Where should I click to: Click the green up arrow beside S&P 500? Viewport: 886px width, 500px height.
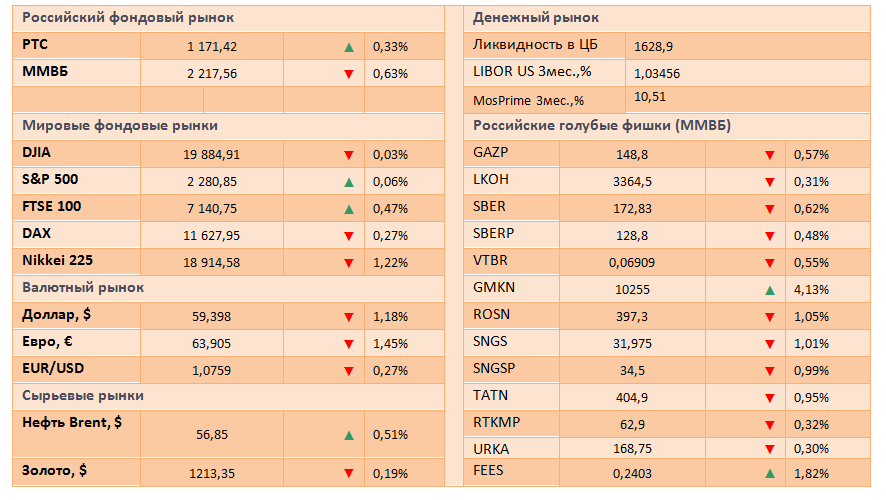pyautogui.click(x=348, y=182)
